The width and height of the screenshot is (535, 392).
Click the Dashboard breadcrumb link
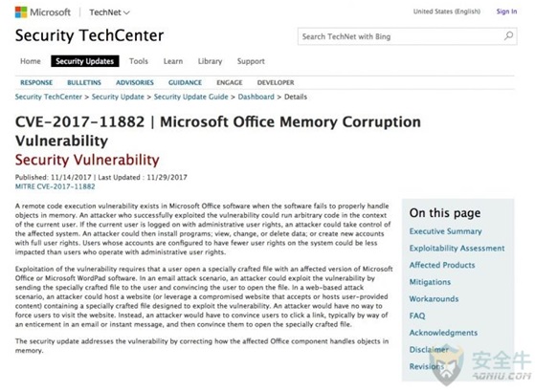256,97
